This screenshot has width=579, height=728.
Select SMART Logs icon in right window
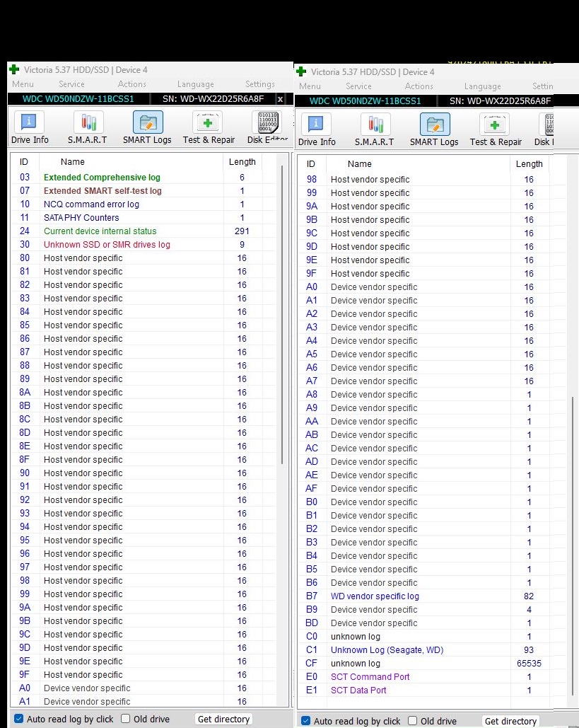[434, 129]
